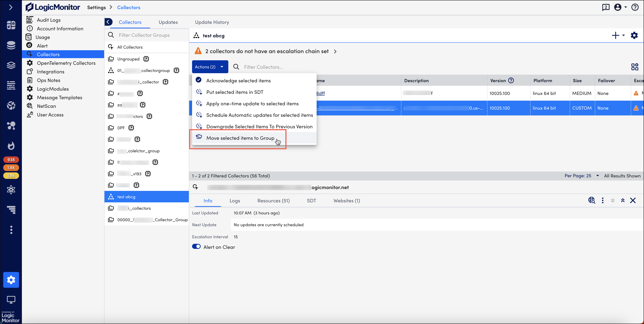Open the collector group gear settings icon

tap(634, 36)
